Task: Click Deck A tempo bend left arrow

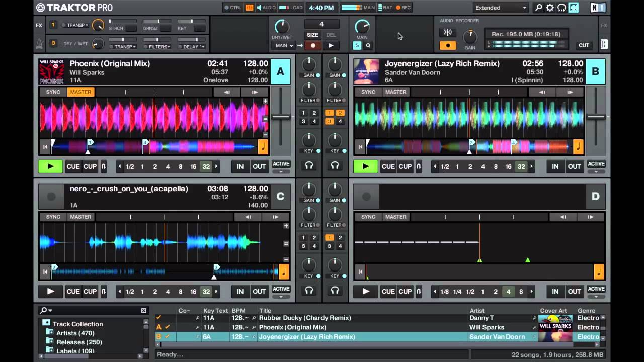Action: coord(227,92)
